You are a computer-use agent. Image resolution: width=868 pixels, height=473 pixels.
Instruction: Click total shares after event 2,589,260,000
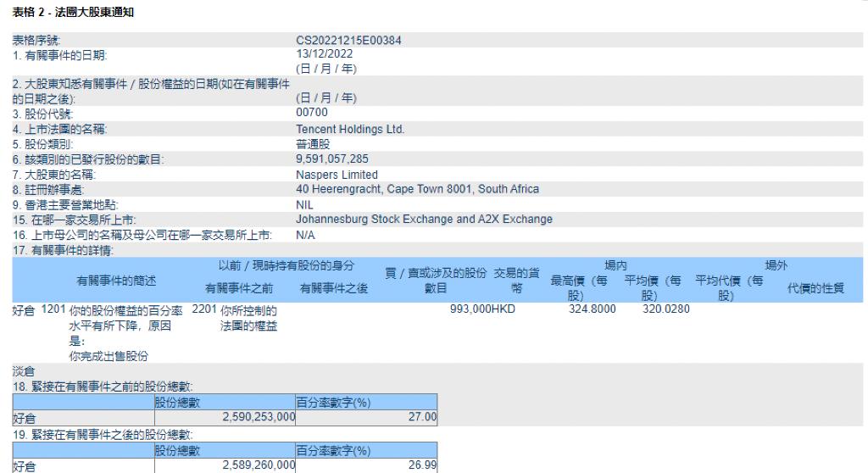point(259,465)
